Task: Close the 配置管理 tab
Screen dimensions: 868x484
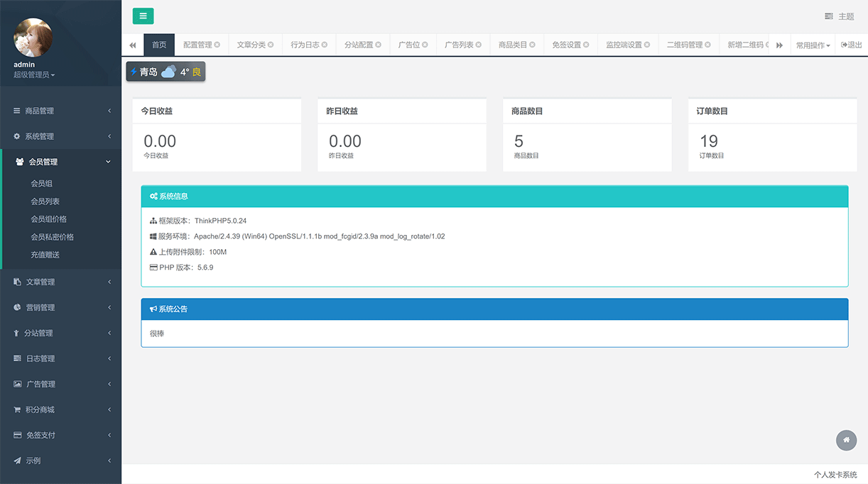Action: [x=217, y=45]
